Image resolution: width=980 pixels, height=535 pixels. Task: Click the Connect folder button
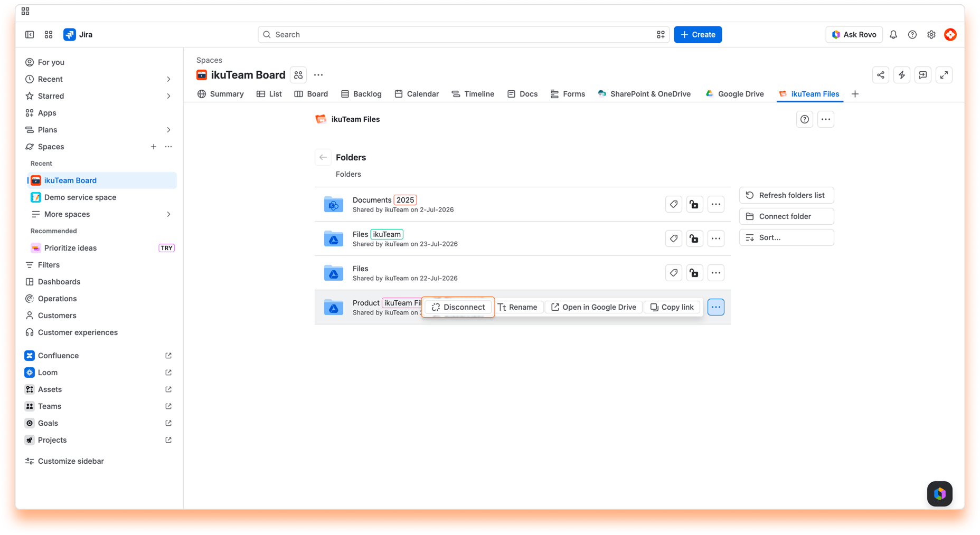click(x=787, y=216)
